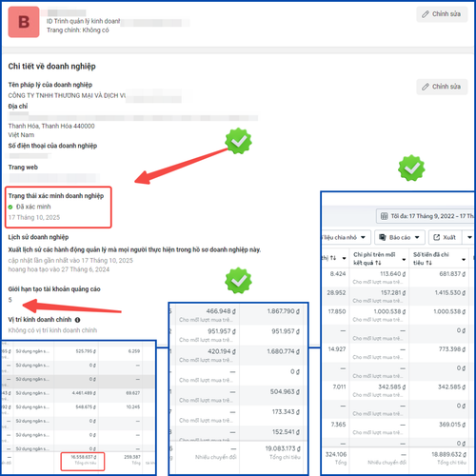Click total 18.889.632 đ in right table

click(x=448, y=455)
